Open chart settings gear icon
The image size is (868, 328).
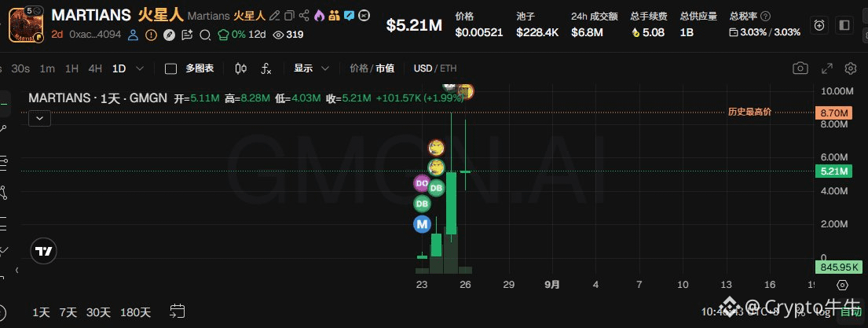click(851, 68)
